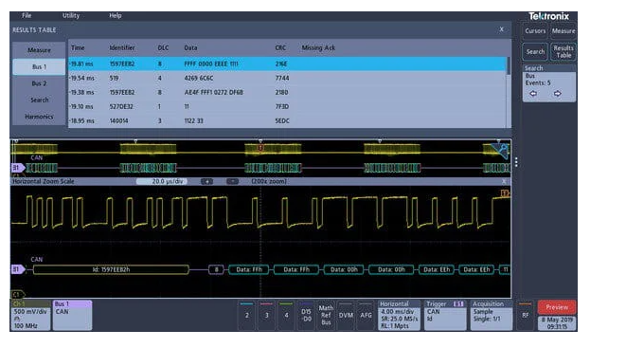Switch to Bus 2 results tab
The width and height of the screenshot is (644, 348).
coord(39,83)
